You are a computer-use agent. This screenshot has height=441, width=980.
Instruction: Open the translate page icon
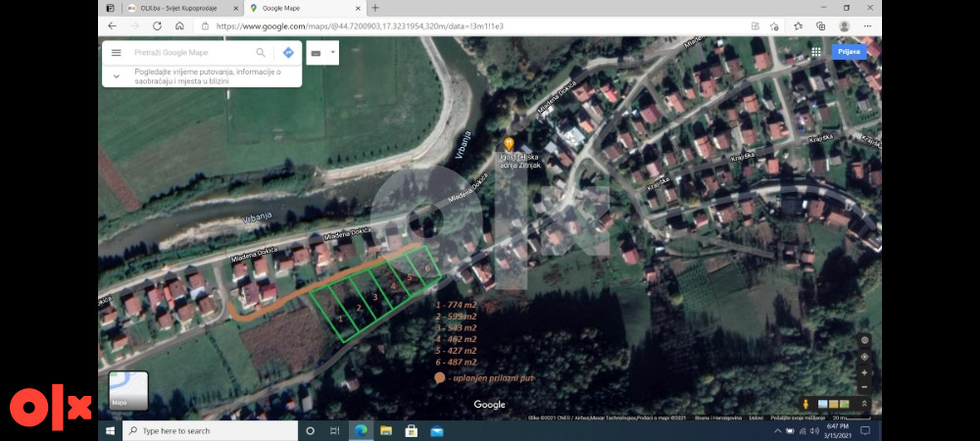[x=755, y=26]
